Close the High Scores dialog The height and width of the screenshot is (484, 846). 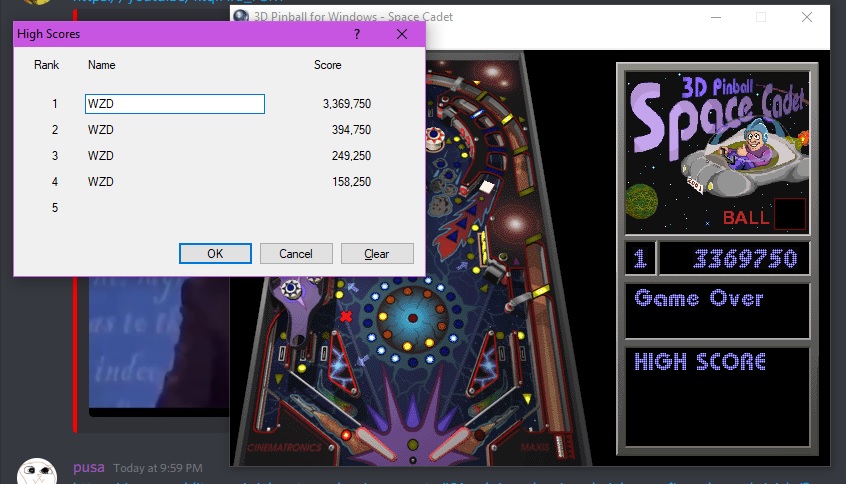[x=402, y=34]
